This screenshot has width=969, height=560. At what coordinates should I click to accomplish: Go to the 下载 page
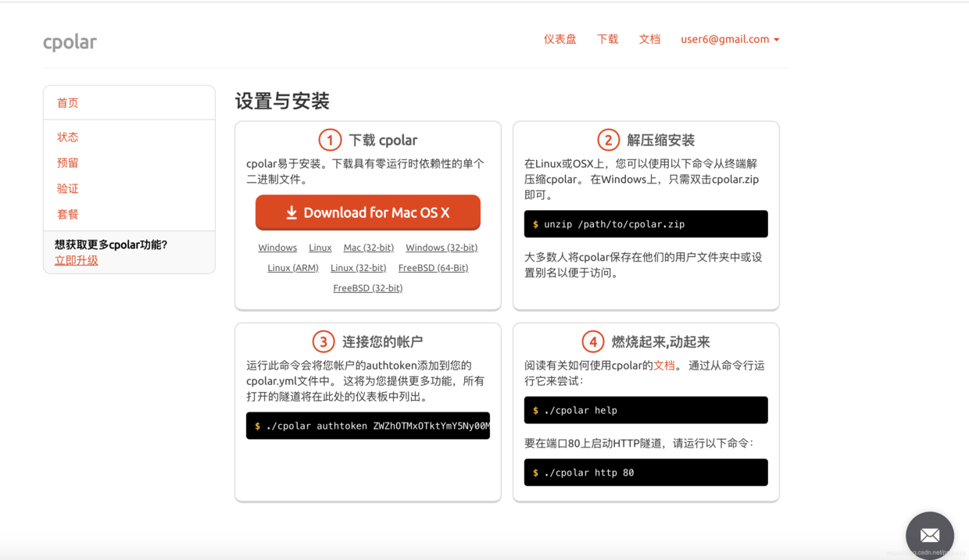pyautogui.click(x=607, y=39)
